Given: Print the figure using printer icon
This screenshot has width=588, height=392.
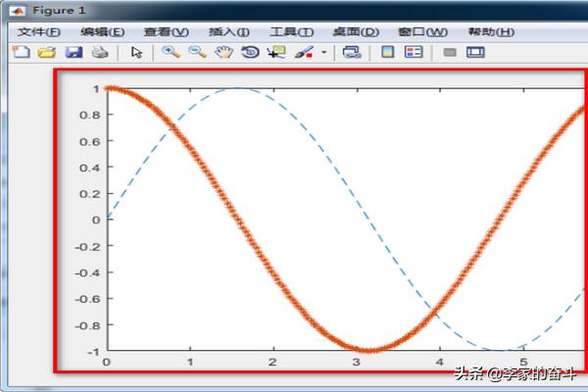Looking at the screenshot, I should (x=100, y=52).
